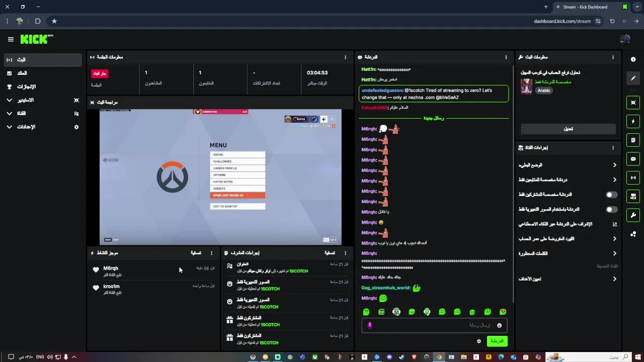Viewport: 644px width, 362px height.
Task: Open the channel actions panel three-dot menu
Action: click(613, 148)
